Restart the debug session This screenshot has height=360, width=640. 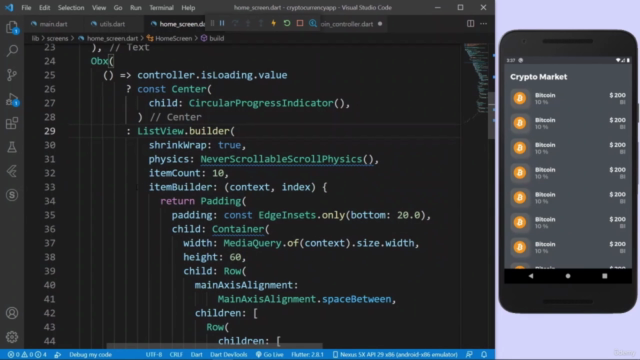click(x=287, y=24)
